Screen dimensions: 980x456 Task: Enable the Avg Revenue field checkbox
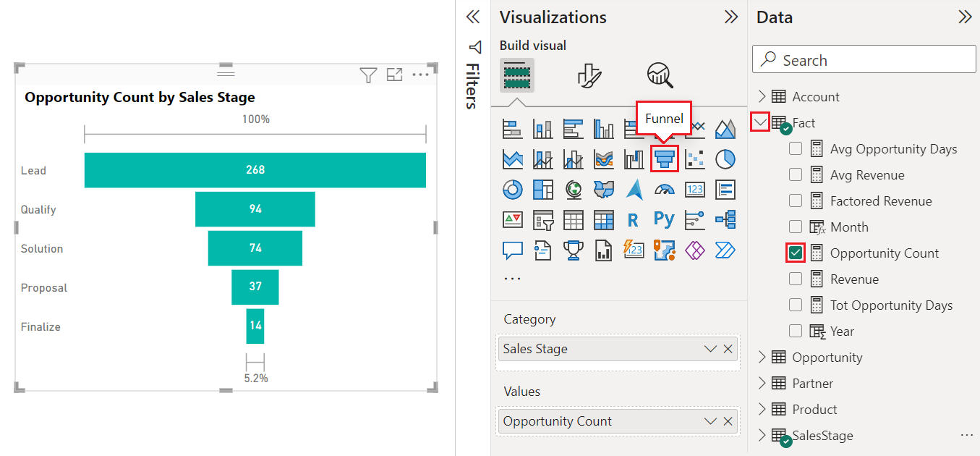point(796,174)
